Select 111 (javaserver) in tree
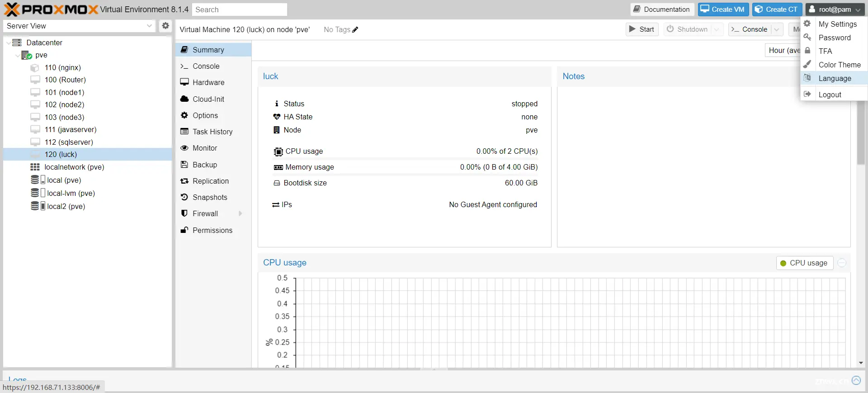Image resolution: width=868 pixels, height=393 pixels. (x=88, y=129)
